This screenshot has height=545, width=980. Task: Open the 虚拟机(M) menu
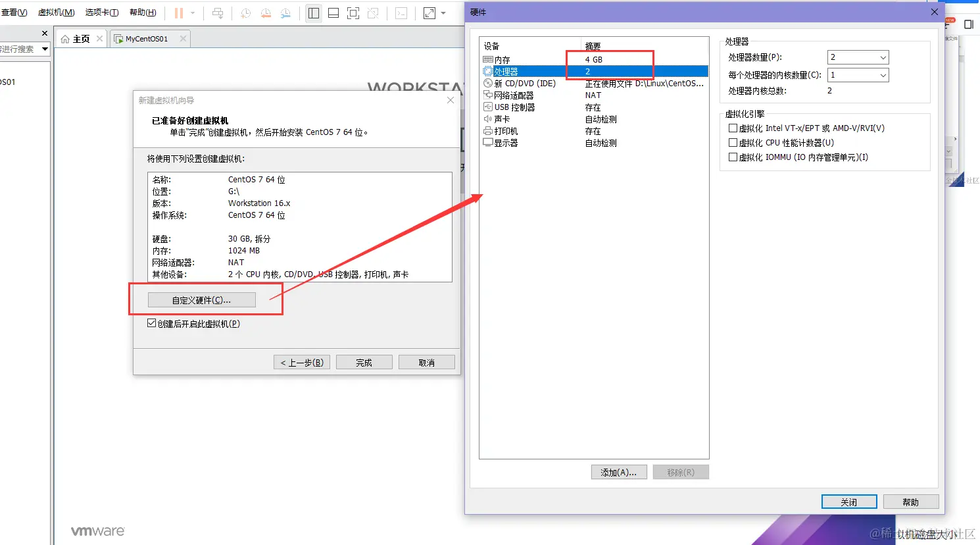56,13
